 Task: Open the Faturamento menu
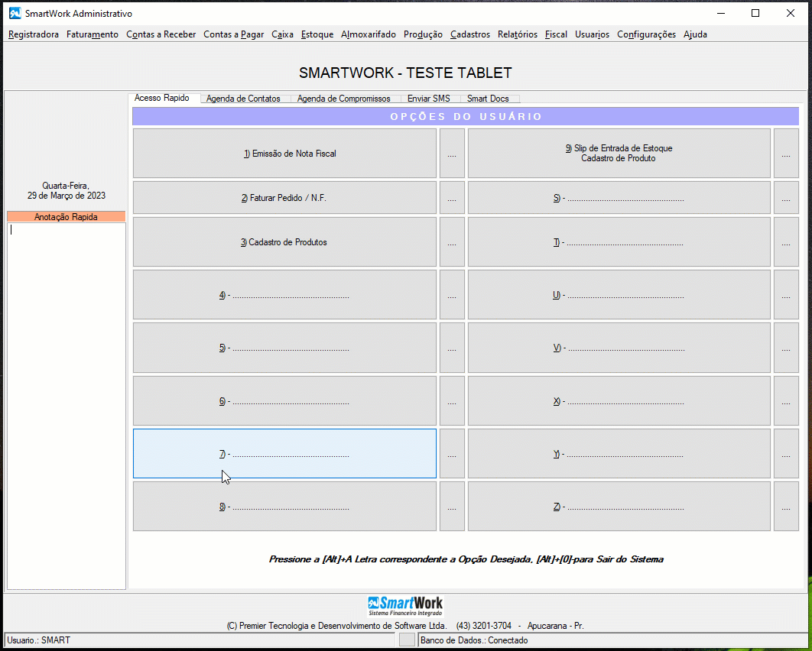pyautogui.click(x=93, y=34)
